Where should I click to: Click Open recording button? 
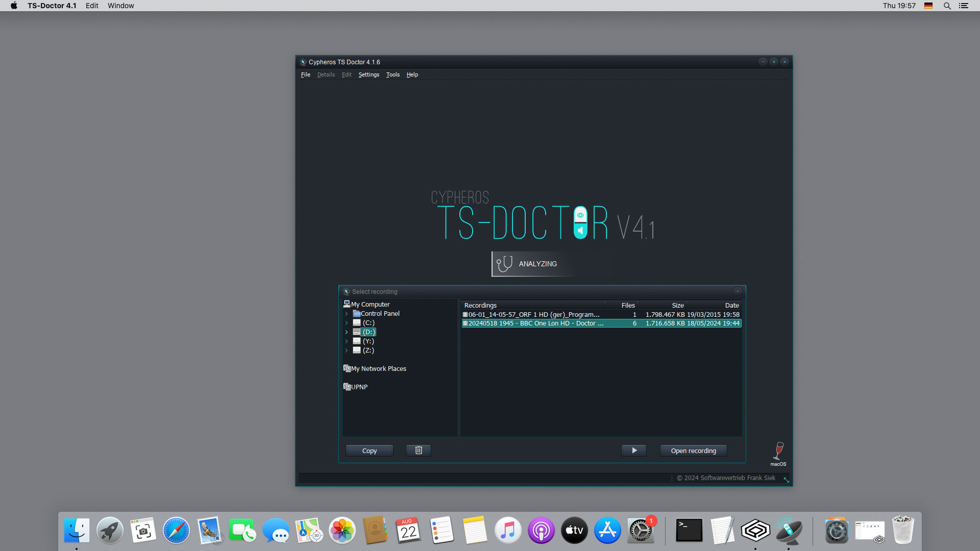tap(693, 450)
